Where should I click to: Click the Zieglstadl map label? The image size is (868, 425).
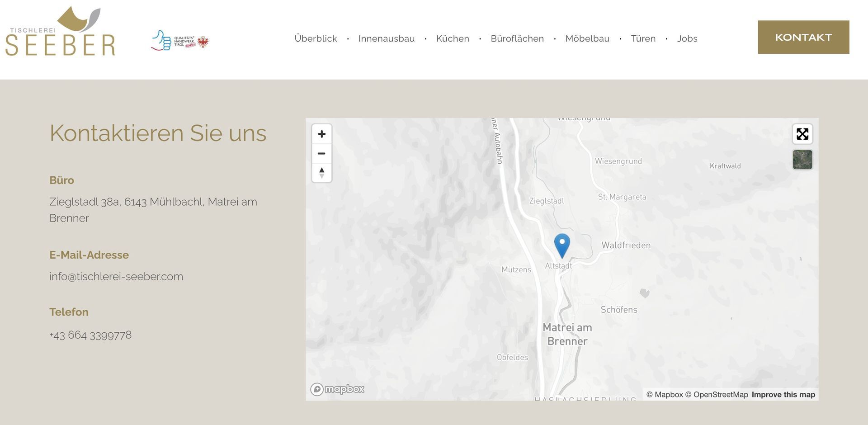(547, 201)
